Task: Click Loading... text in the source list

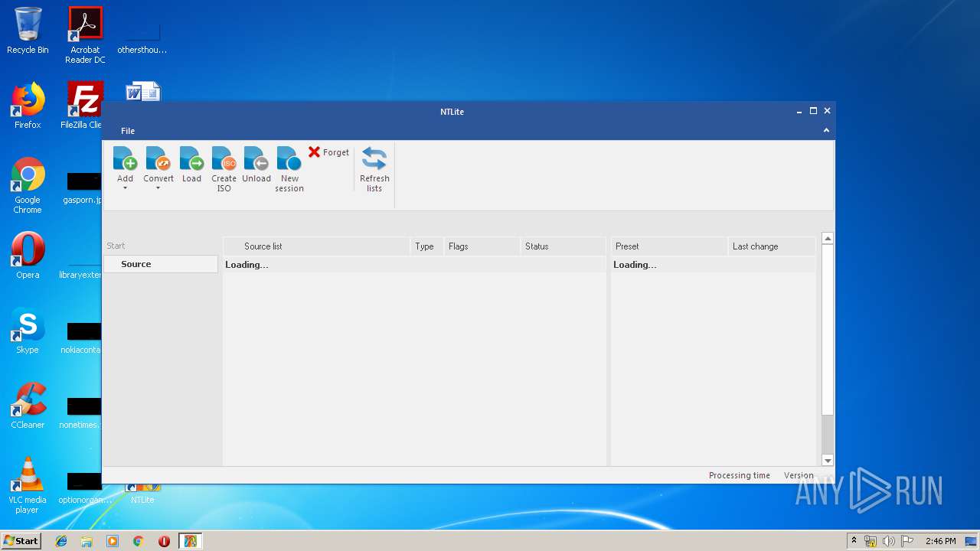Action: pos(247,265)
